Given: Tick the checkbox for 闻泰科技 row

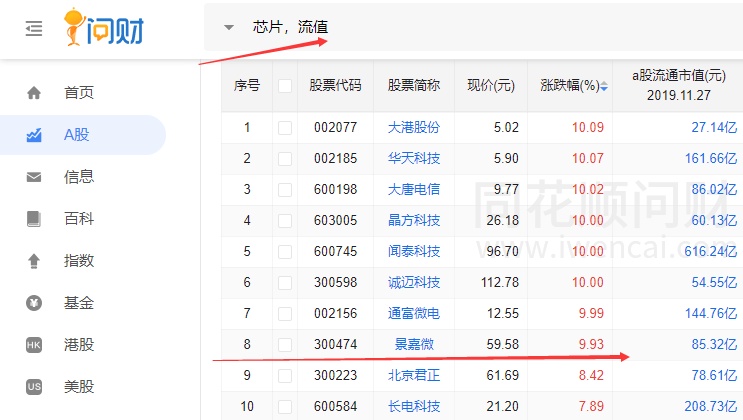Looking at the screenshot, I should coord(285,251).
